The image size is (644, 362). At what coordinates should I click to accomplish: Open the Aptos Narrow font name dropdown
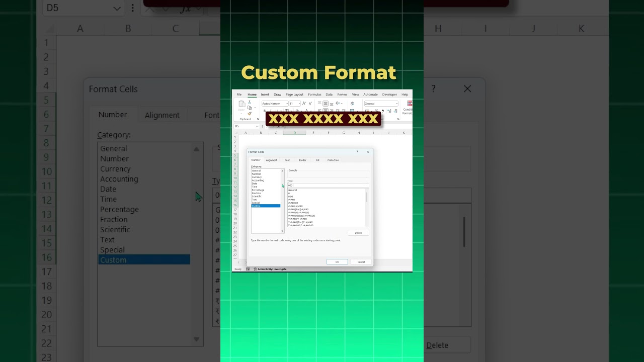coord(287,104)
